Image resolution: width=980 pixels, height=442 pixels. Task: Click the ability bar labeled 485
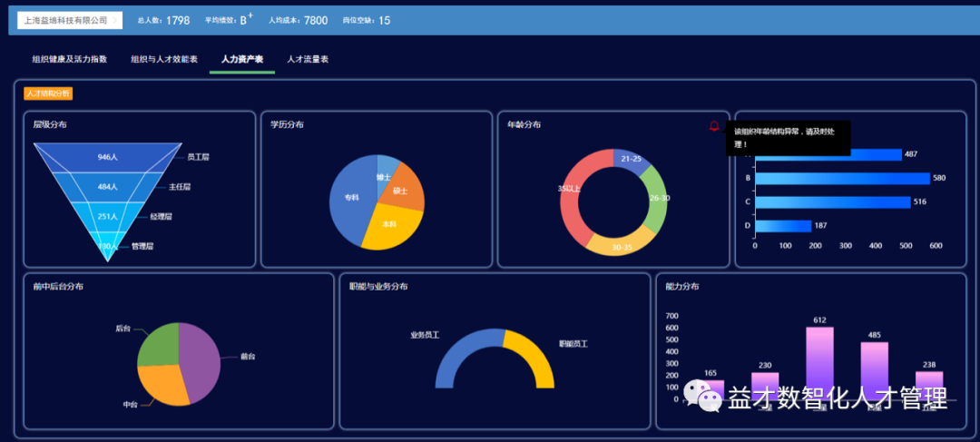pos(875,370)
